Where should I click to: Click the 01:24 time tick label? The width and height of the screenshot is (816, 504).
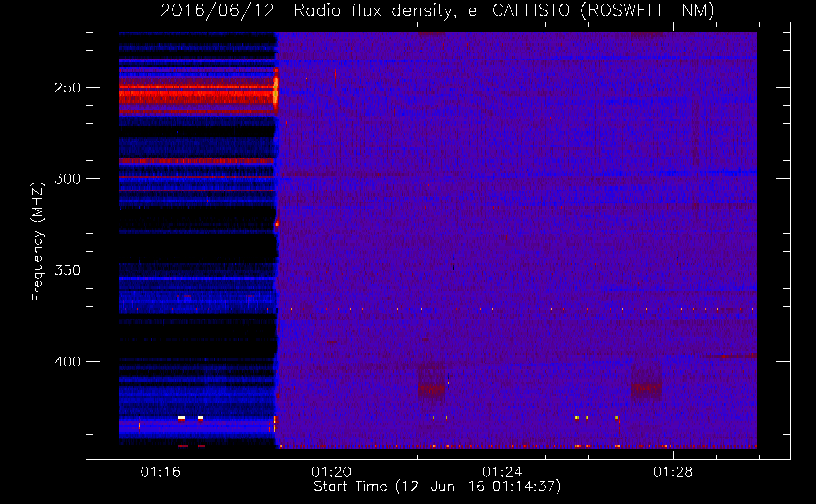(x=502, y=472)
